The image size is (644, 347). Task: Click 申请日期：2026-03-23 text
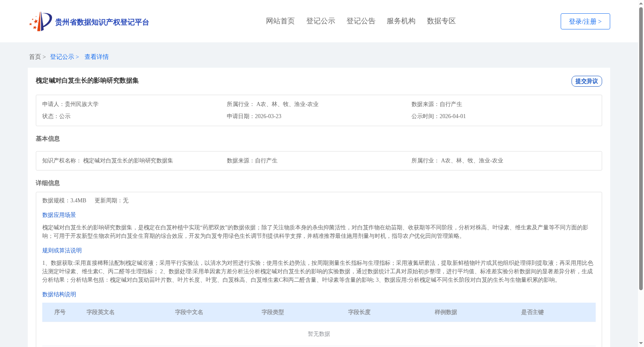pos(254,116)
